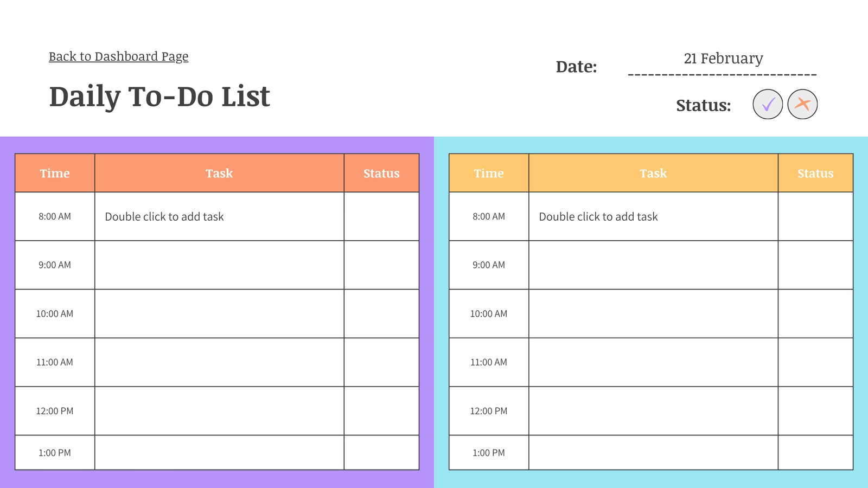
Task: Mark the 12:00 PM status cell in purple table
Action: pyautogui.click(x=381, y=411)
